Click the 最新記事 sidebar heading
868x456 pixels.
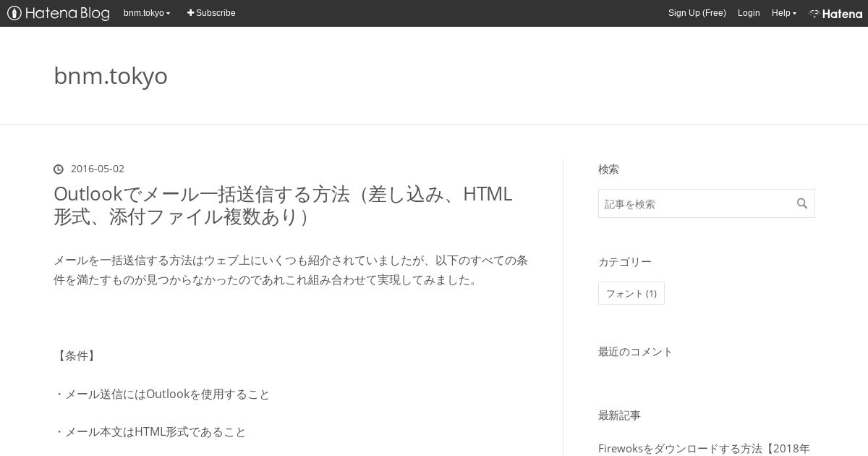point(619,415)
